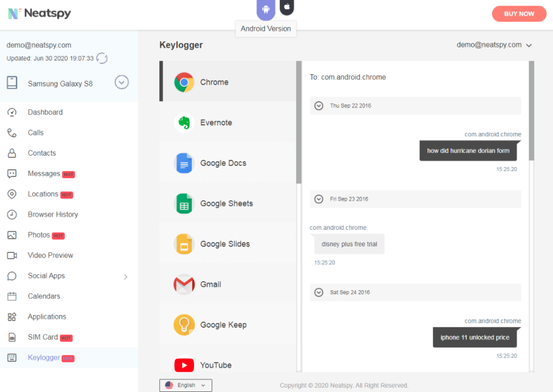Open YouTube keylogger entries
The width and height of the screenshot is (553, 392).
point(215,365)
